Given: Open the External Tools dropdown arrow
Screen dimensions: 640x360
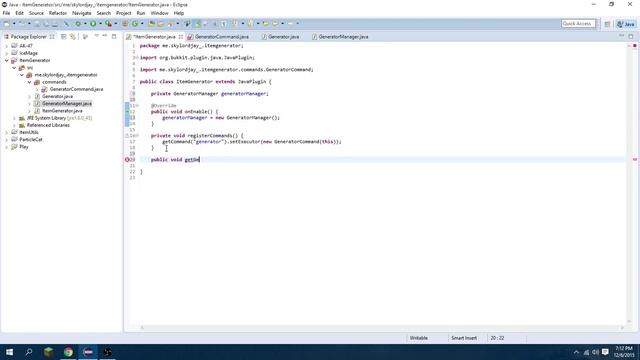Looking at the screenshot, I should point(116,24).
